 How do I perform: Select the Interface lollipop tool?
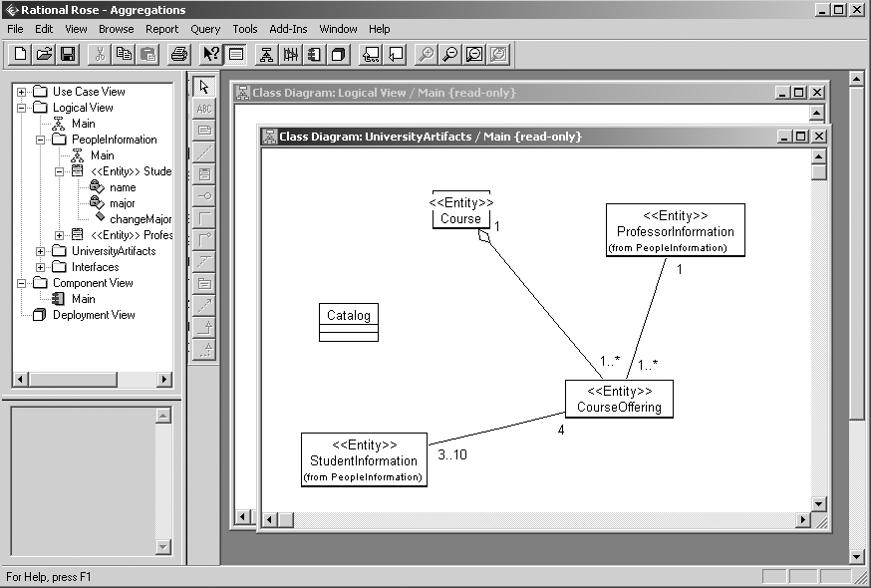coord(204,195)
